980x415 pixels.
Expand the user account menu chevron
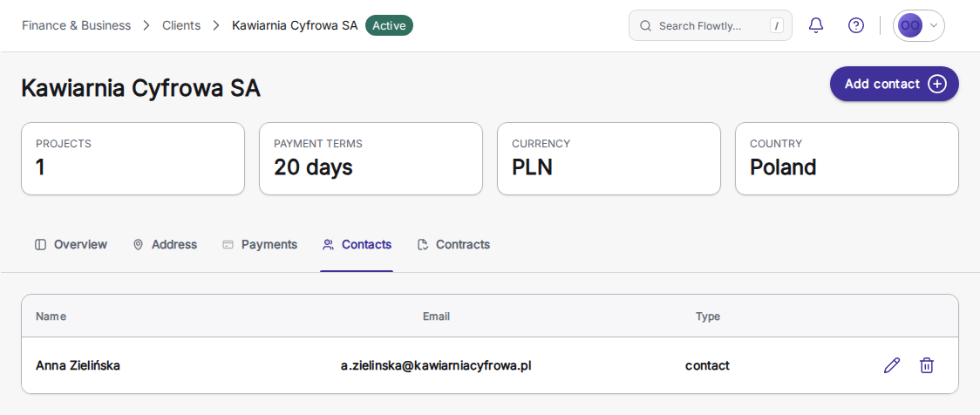(x=934, y=25)
